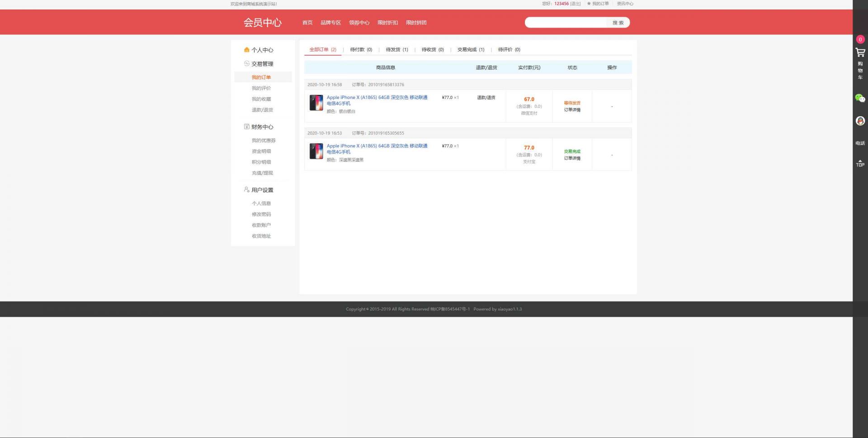
Task: Click the 电话 phone item in sidebar
Action: 860,143
